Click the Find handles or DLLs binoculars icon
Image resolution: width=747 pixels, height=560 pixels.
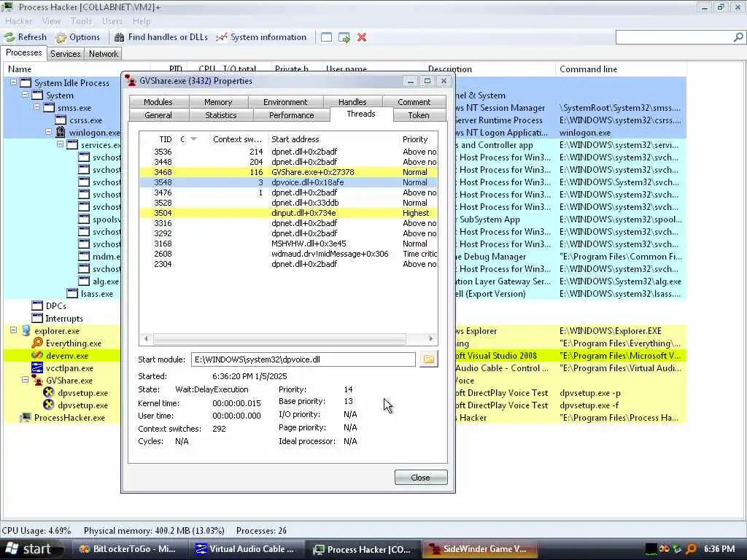point(120,37)
